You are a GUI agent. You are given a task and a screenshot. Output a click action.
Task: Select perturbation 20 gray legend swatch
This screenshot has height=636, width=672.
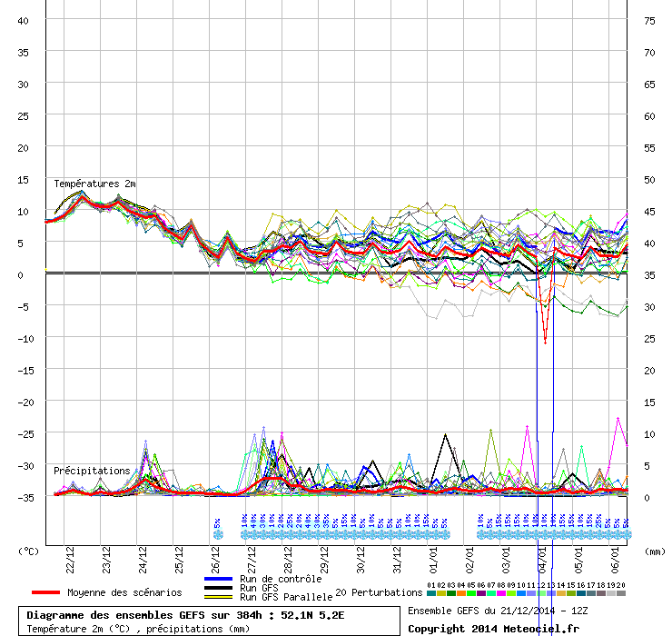click(621, 593)
